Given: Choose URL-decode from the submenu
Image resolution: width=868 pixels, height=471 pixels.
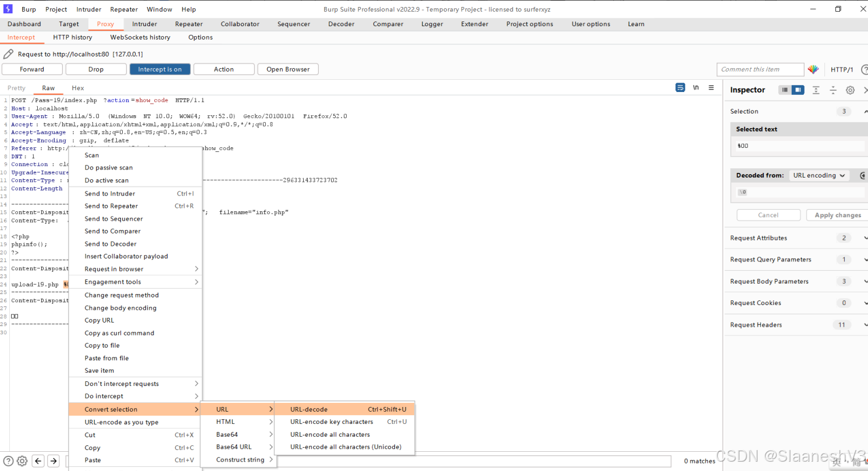Looking at the screenshot, I should coord(344,409).
